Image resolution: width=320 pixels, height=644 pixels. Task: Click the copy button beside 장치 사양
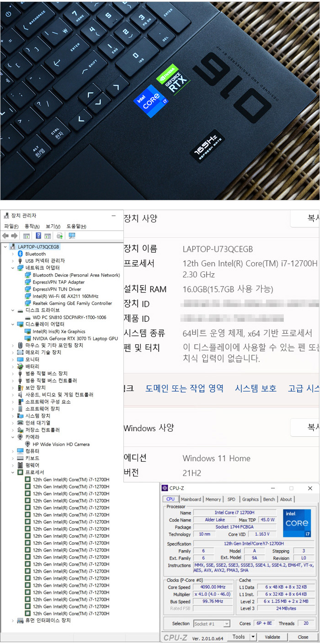(305, 218)
